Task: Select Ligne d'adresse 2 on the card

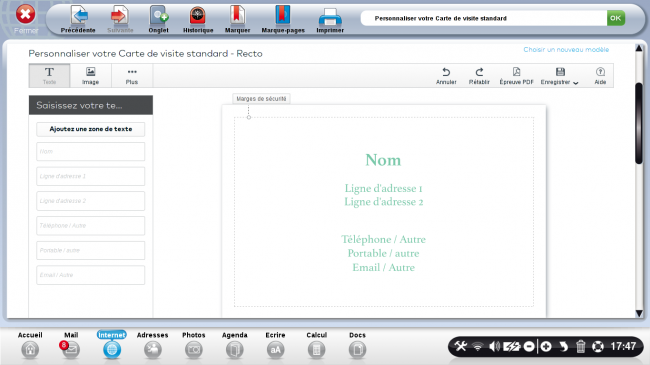Action: click(x=383, y=202)
